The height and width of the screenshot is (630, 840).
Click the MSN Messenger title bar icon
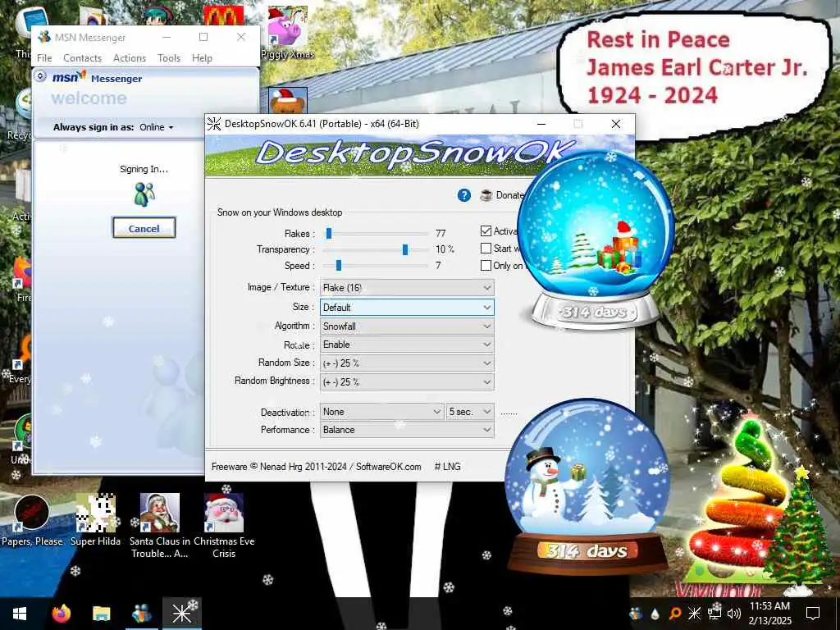pyautogui.click(x=44, y=37)
